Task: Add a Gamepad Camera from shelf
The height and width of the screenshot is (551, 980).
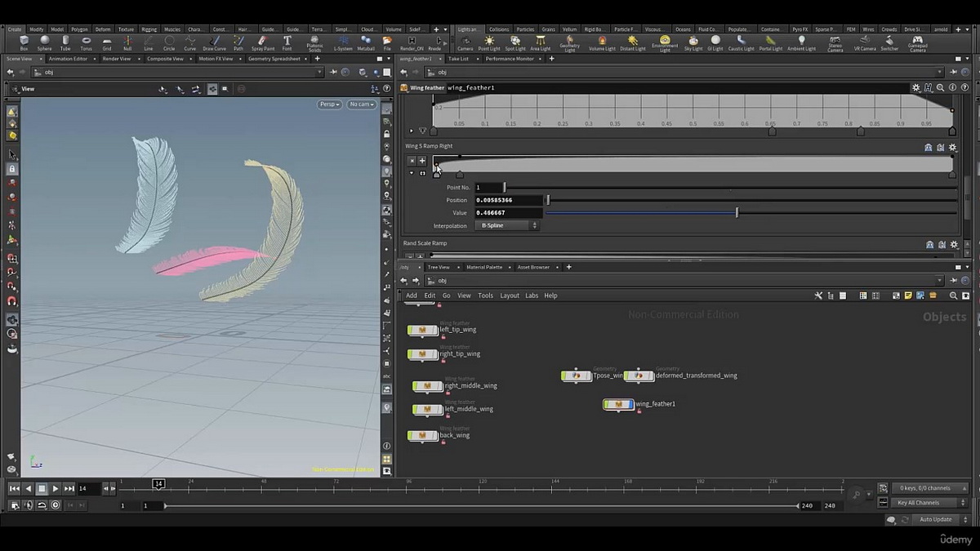Action: (918, 42)
